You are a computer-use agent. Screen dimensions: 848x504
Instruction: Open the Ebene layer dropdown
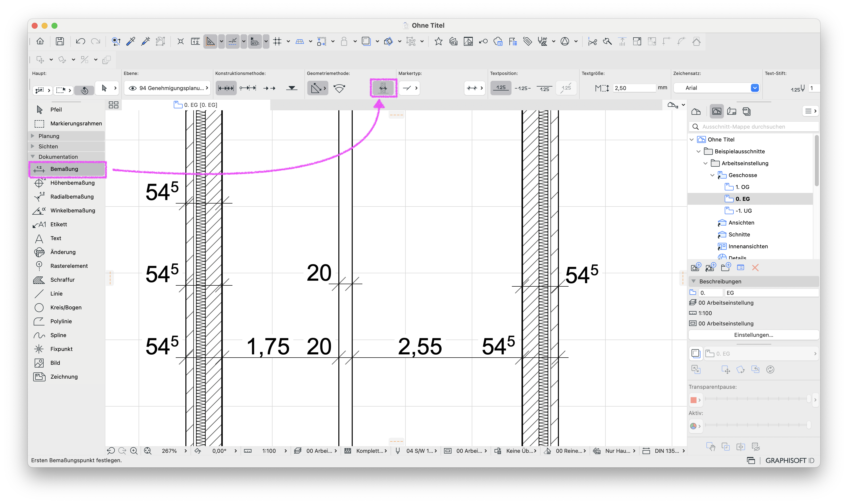(168, 88)
